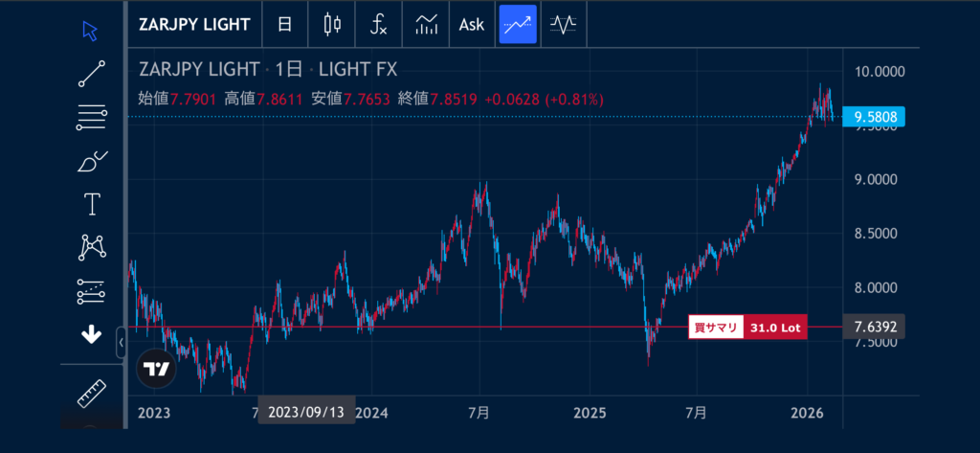Image resolution: width=980 pixels, height=453 pixels.
Task: Select the pattern drawing tool
Action: (x=91, y=247)
